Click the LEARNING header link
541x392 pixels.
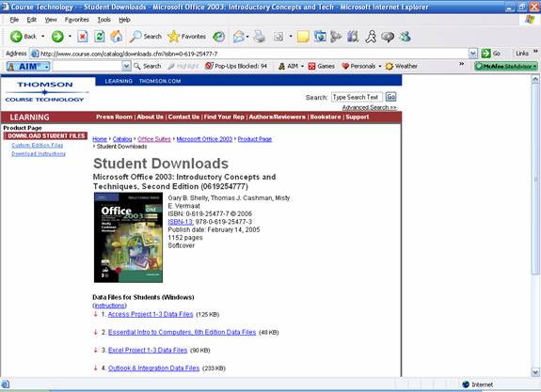coord(119,81)
